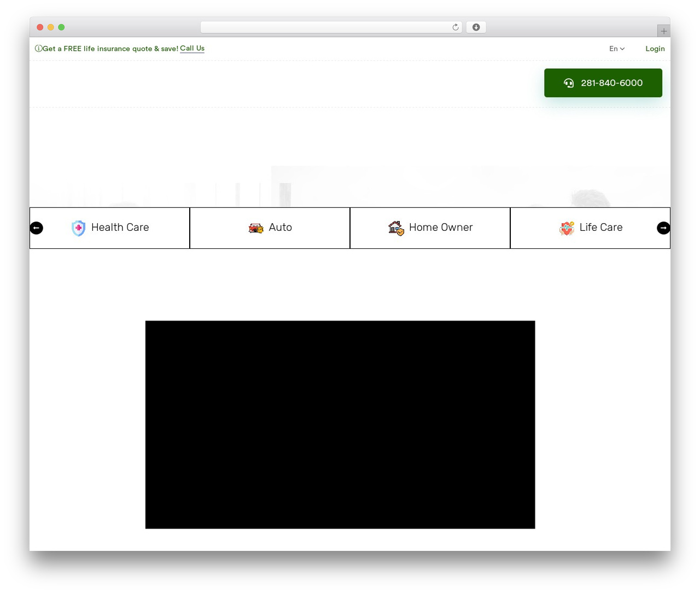The width and height of the screenshot is (700, 593).
Task: Click the headset icon on phone button
Action: pos(569,83)
